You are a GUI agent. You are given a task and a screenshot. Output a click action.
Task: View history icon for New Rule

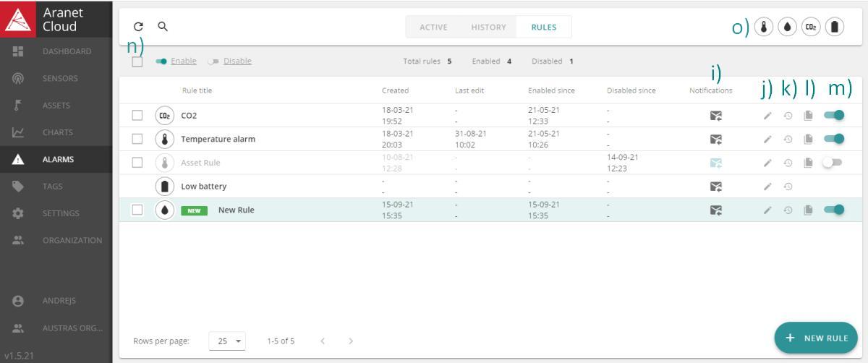point(788,210)
